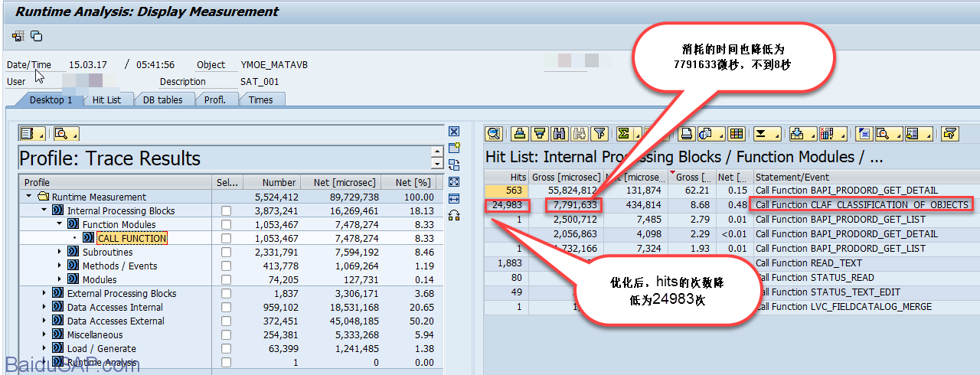Select row Call Function STATUS_TEXT_EDIT
980x375 pixels.
tap(731, 292)
